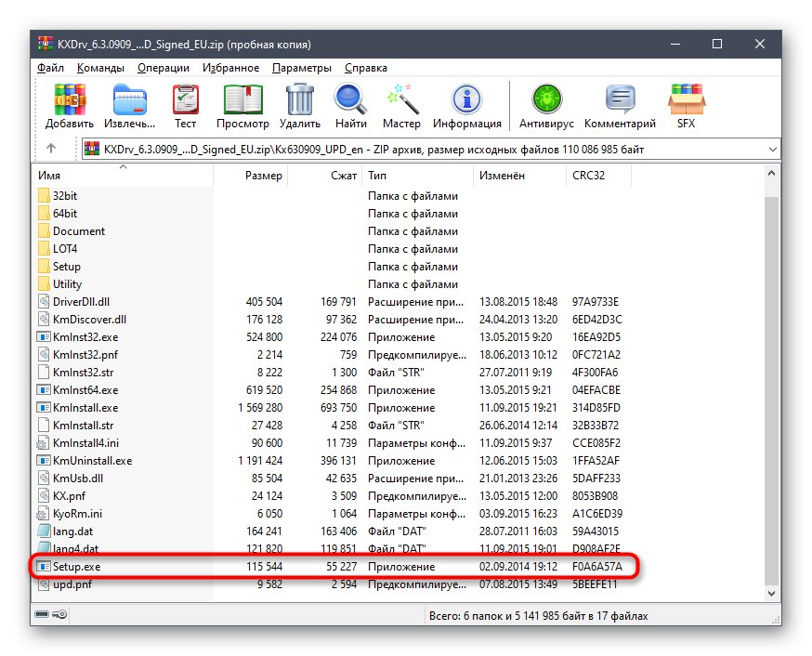Select the 32bit folder icon
812x656 pixels.
(44, 196)
